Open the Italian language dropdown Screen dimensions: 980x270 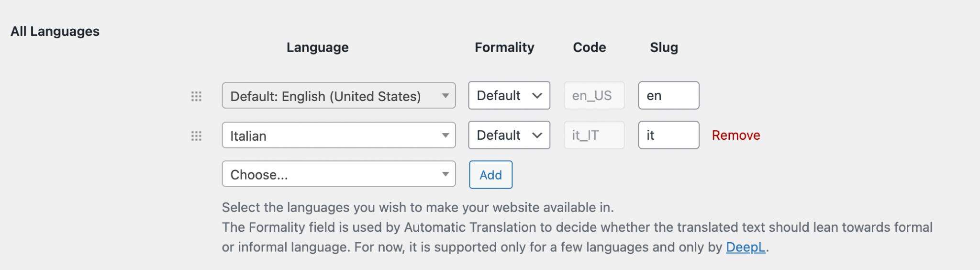[339, 135]
